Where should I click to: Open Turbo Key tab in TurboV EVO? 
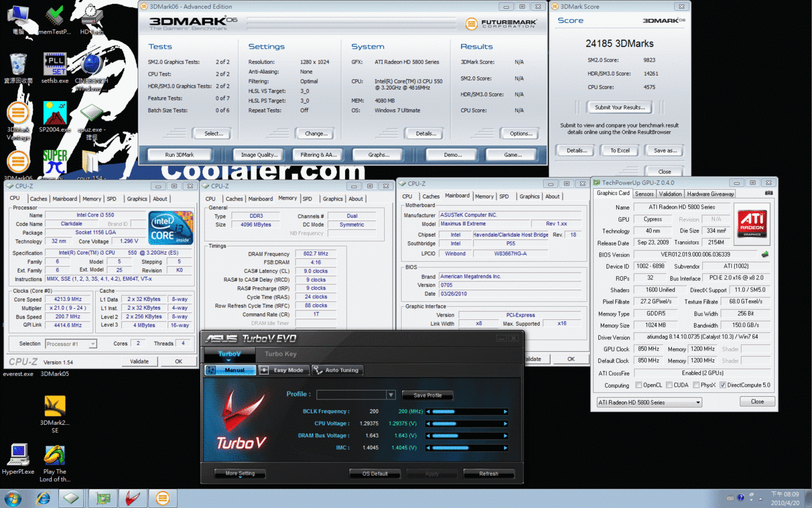tap(280, 354)
